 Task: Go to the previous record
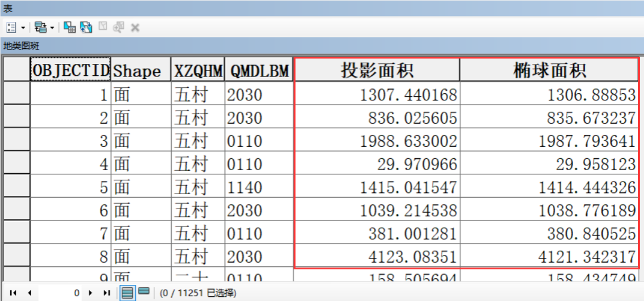point(29,293)
